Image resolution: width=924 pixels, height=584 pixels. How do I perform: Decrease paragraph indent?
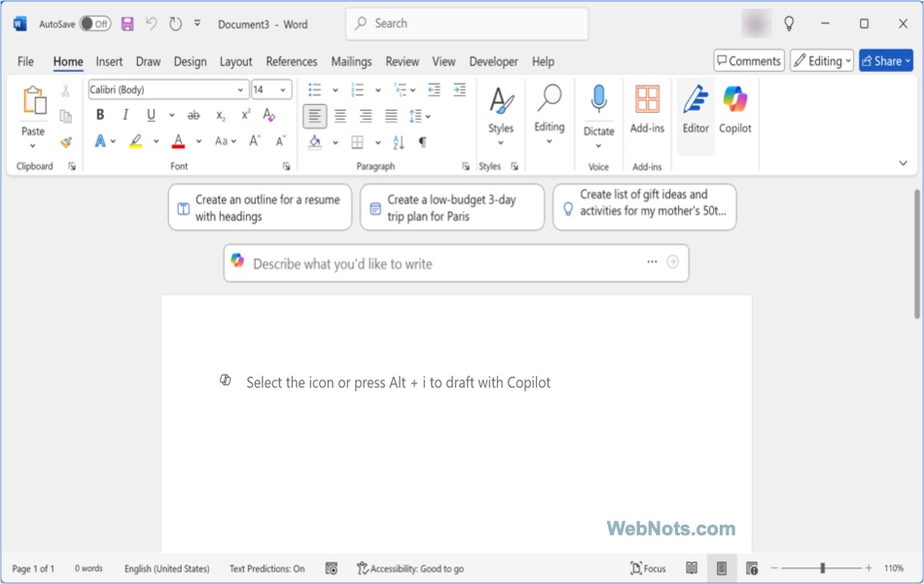435,90
